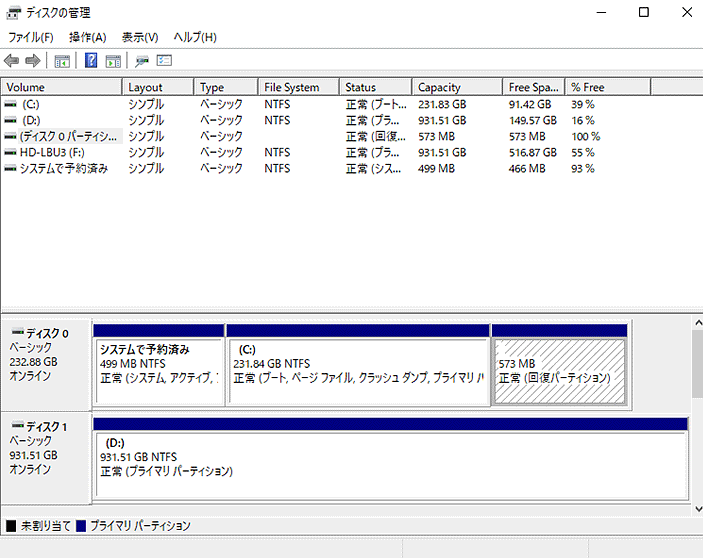The width and height of the screenshot is (703, 558).
Task: Sort by the Free Space column header
Action: (534, 87)
